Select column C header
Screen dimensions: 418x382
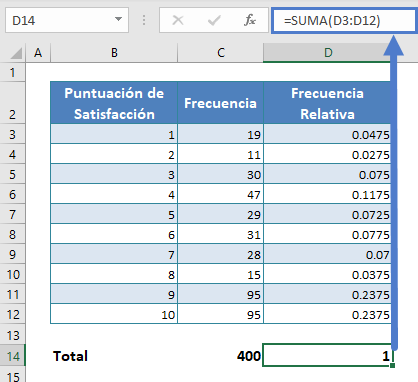coord(221,53)
